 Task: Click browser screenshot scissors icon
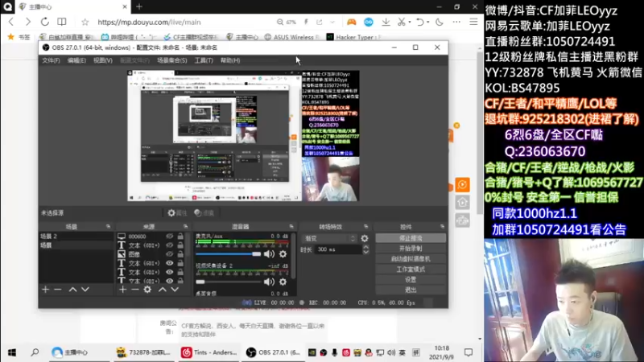point(402,22)
